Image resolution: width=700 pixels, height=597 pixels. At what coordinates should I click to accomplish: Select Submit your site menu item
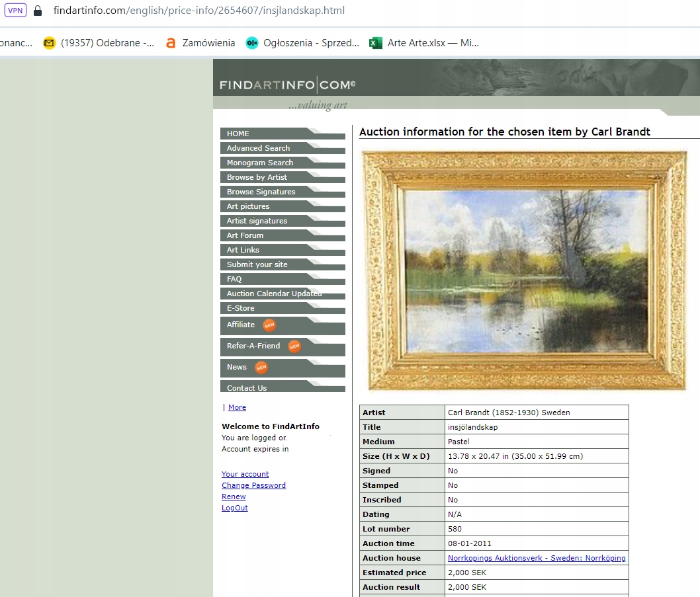[283, 264]
